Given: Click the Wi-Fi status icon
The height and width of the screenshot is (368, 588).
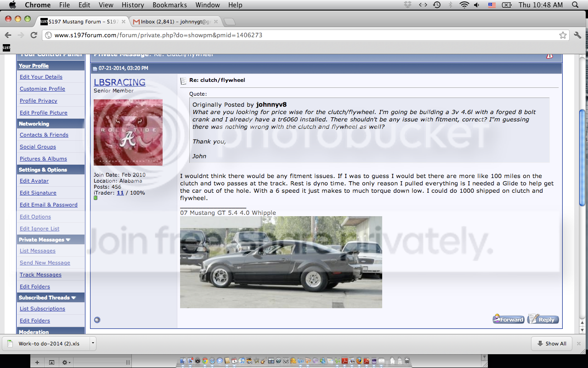Looking at the screenshot, I should click(x=464, y=5).
